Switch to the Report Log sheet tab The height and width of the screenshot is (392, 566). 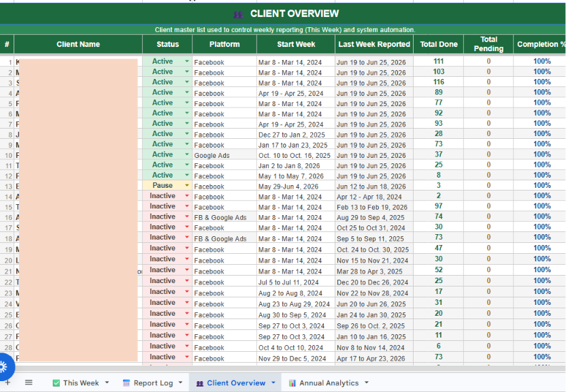click(x=153, y=383)
